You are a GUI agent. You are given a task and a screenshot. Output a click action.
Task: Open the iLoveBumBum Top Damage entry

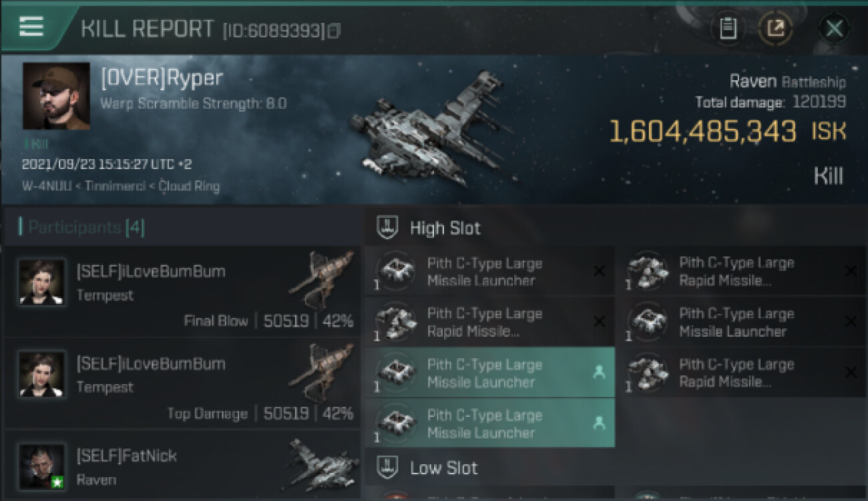point(182,383)
